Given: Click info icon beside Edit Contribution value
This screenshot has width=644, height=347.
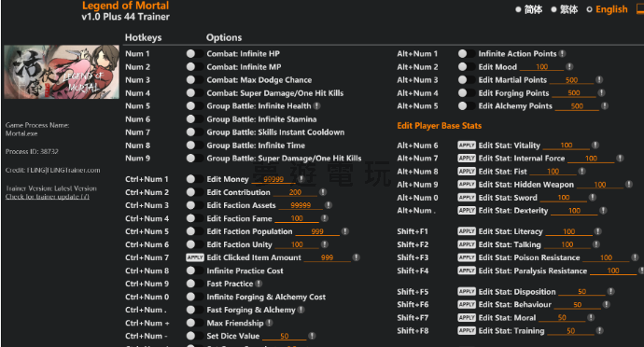Looking at the screenshot, I should (x=323, y=192).
